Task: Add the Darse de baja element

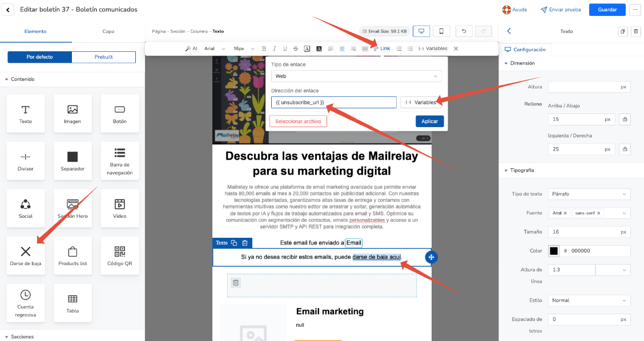Action: 26,256
